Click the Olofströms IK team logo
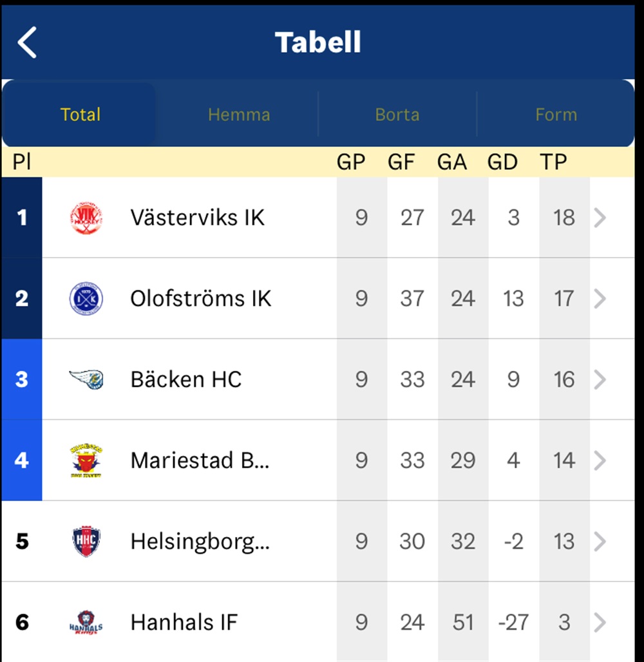Image resolution: width=644 pixels, height=662 pixels. click(x=86, y=299)
